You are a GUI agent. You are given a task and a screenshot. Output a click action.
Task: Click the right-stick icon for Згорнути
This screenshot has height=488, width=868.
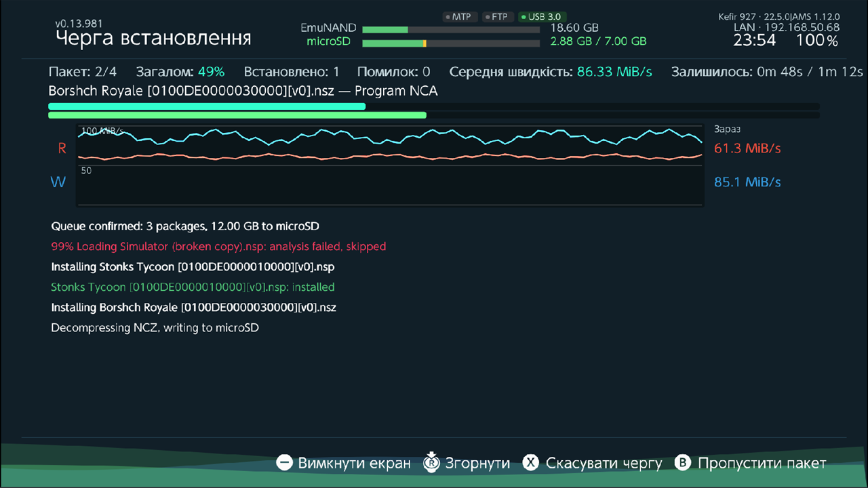pos(431,462)
